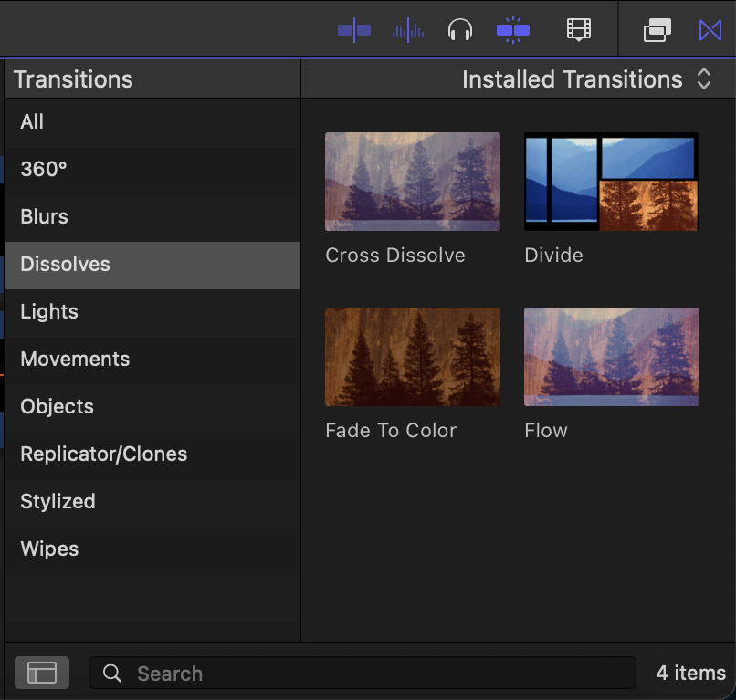736x700 pixels.
Task: Expand the transitions source selector chevrons
Action: point(703,79)
